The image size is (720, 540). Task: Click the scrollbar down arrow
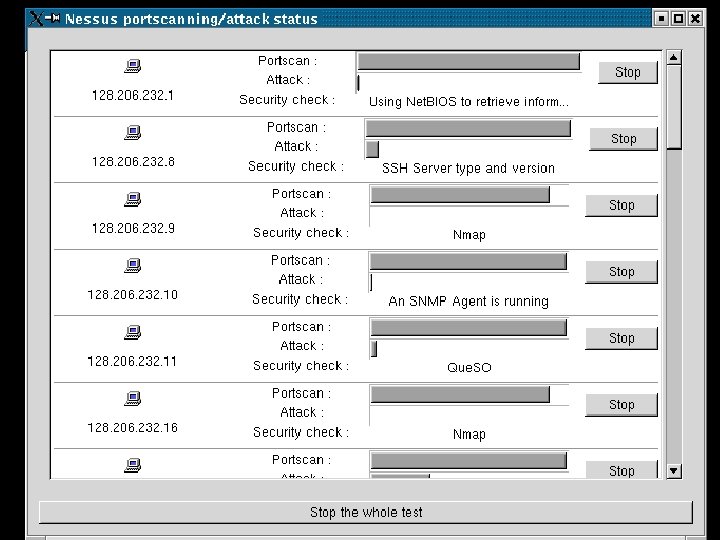pos(674,471)
